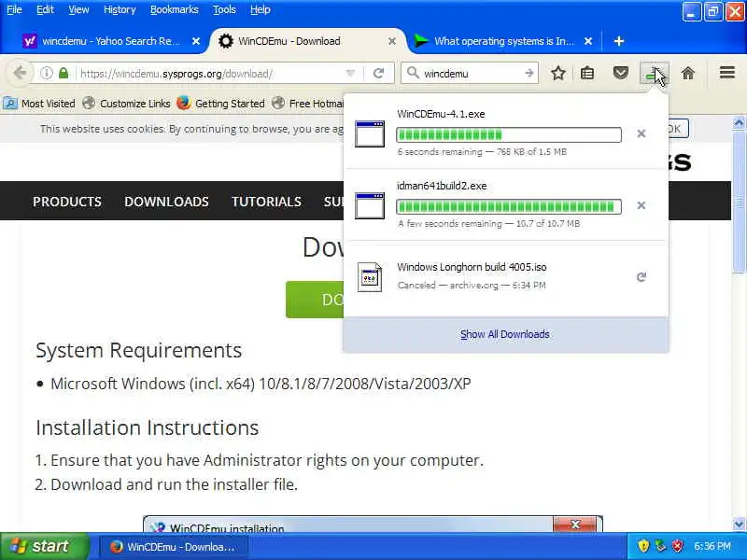Open the Edit menu

(45, 9)
